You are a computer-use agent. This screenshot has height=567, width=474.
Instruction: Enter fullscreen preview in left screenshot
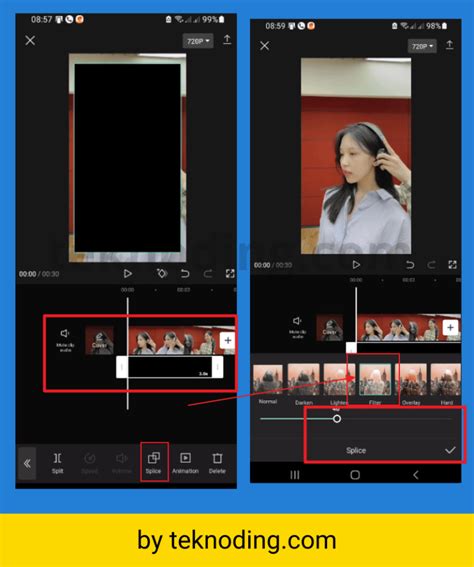tap(230, 274)
